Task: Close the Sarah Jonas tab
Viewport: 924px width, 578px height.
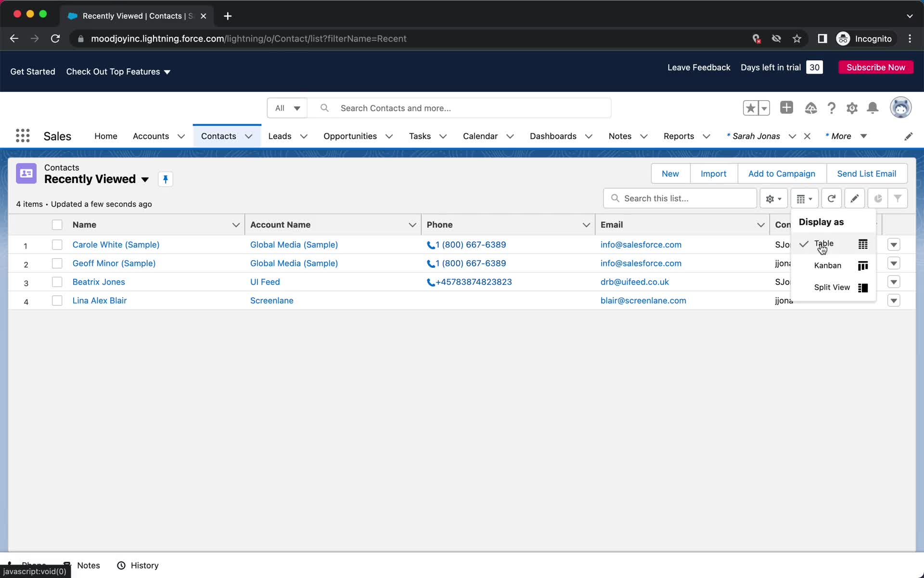Action: click(x=807, y=136)
